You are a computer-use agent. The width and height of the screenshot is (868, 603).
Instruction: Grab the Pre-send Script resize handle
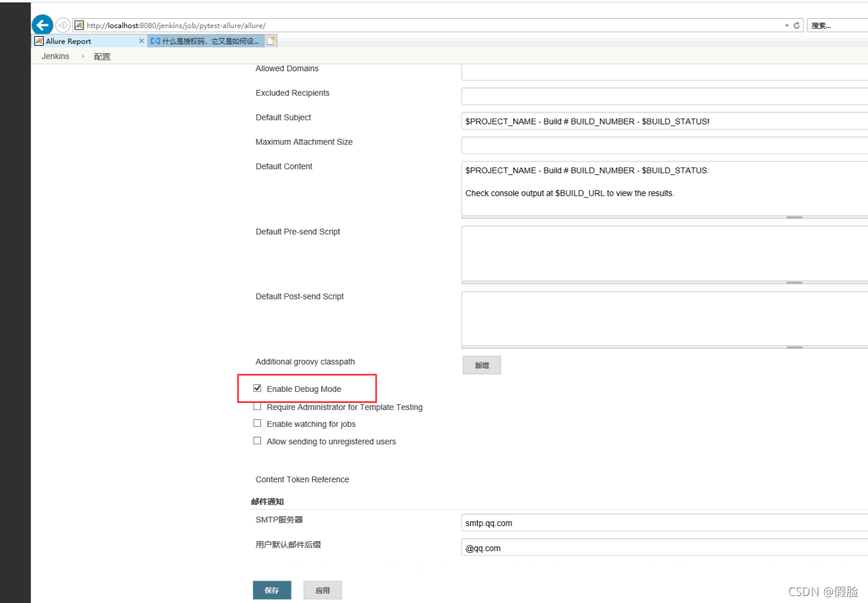(794, 282)
